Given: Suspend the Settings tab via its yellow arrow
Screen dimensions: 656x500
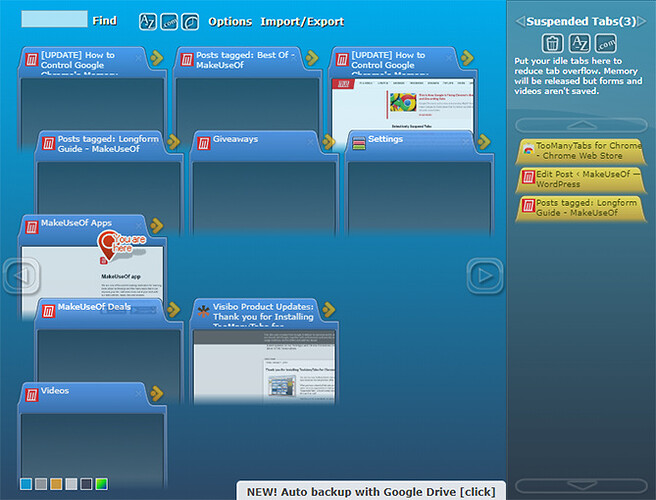Looking at the screenshot, I should (x=485, y=142).
